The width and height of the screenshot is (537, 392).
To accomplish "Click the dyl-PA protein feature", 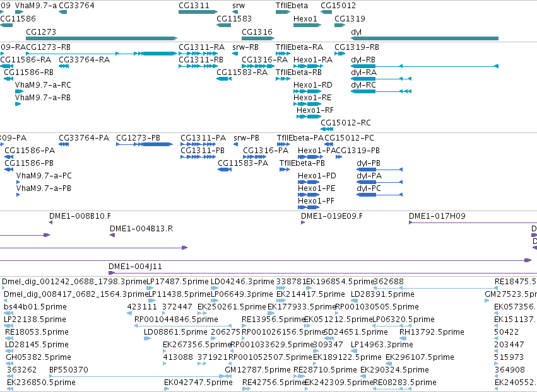I will tap(379, 182).
